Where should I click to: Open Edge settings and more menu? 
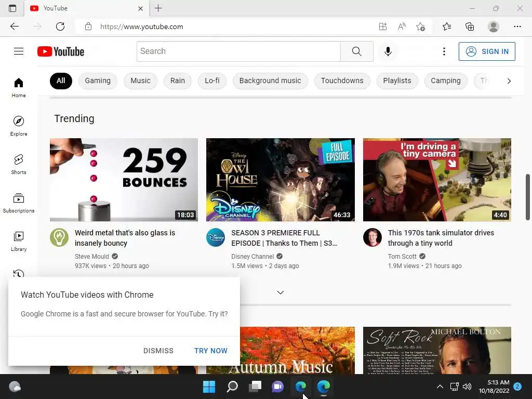(x=517, y=26)
